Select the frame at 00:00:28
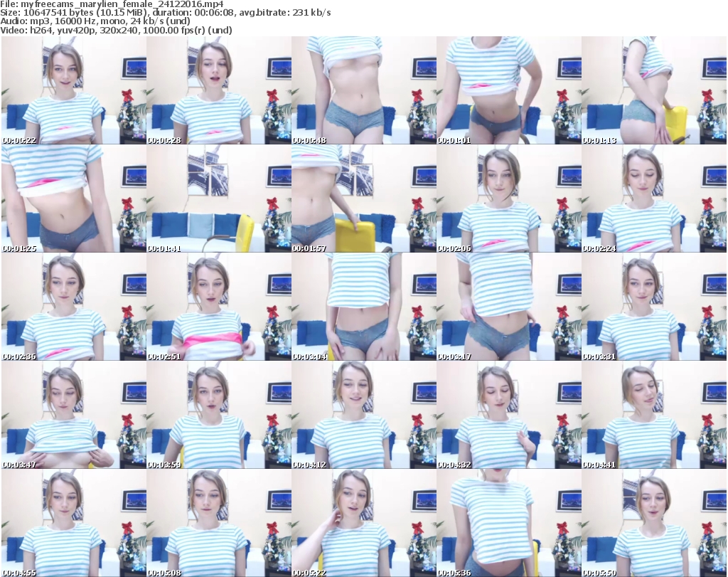This screenshot has width=728, height=577. point(218,90)
